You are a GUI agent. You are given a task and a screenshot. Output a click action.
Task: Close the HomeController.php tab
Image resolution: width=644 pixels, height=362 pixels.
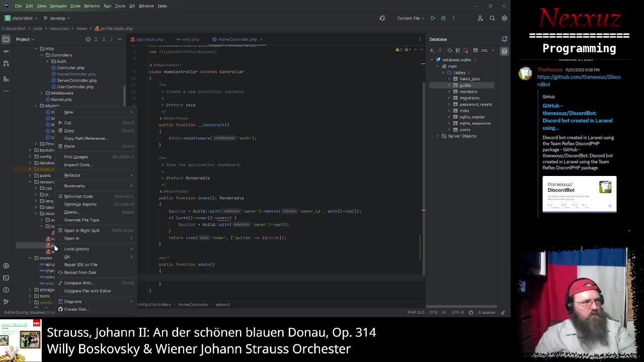coord(262,39)
